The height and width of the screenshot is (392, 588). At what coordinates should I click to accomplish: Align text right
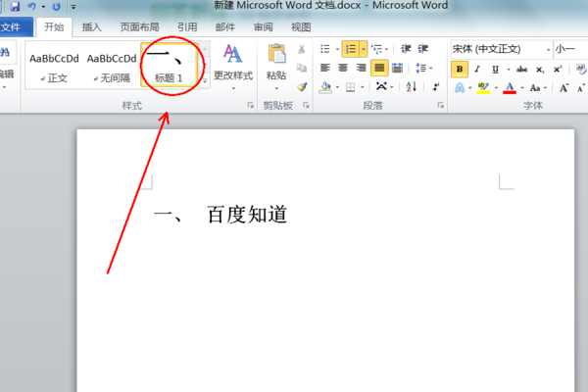[x=361, y=68]
